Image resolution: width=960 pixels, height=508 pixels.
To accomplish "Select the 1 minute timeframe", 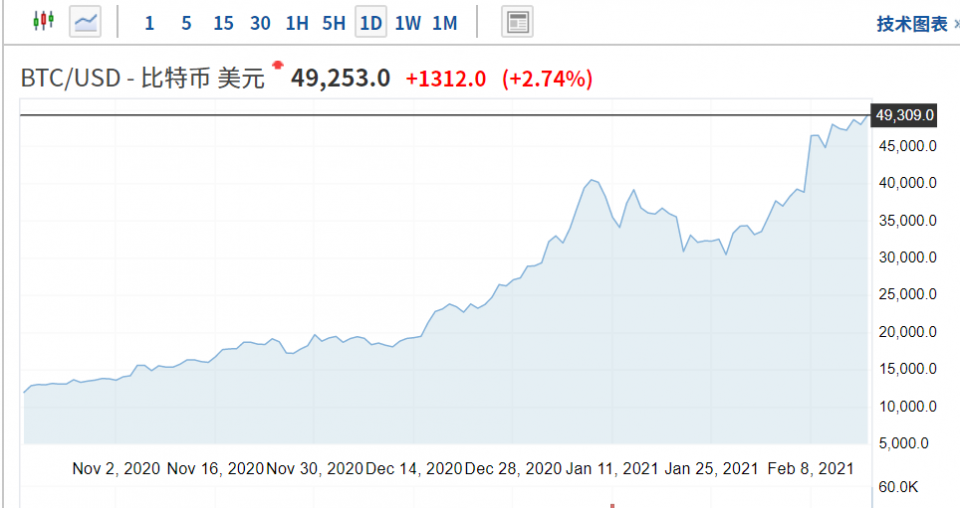I will [149, 23].
